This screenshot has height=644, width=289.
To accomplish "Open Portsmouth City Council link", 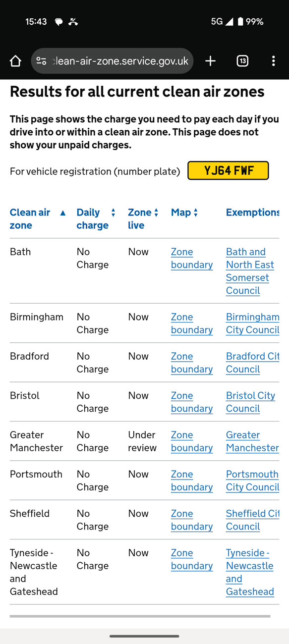I will (x=253, y=481).
